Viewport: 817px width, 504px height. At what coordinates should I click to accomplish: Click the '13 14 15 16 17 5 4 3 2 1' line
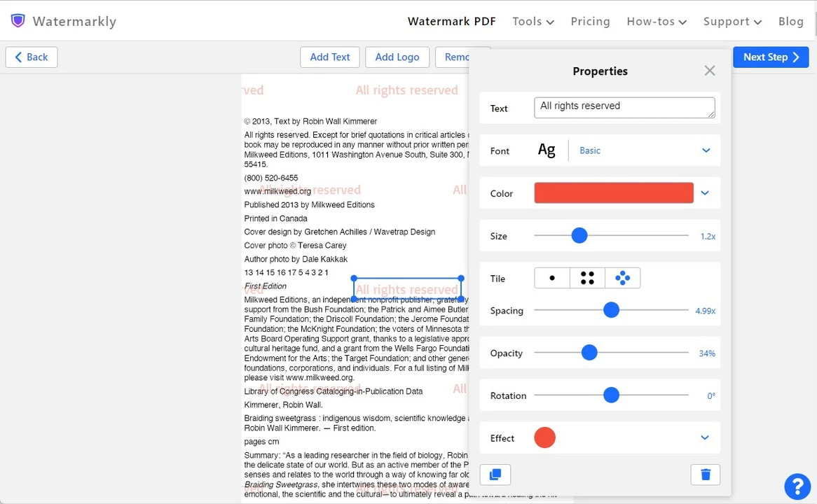pos(286,273)
